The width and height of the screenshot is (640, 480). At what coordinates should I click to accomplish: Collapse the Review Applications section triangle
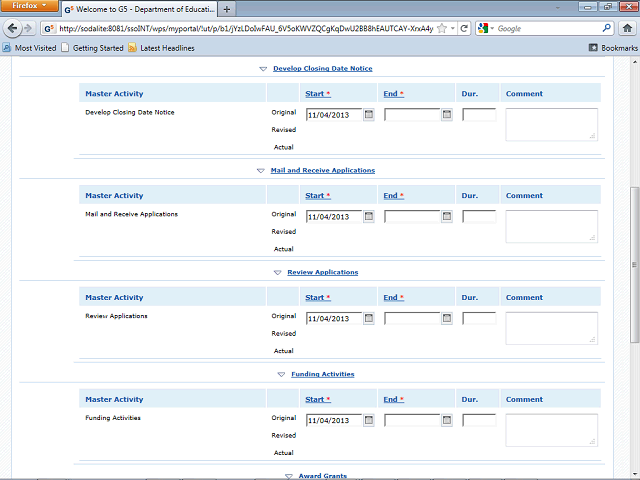coord(278,273)
